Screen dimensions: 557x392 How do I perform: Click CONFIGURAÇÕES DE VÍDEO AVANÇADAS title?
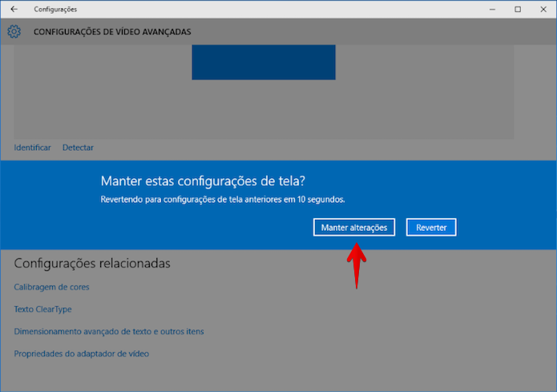[112, 32]
